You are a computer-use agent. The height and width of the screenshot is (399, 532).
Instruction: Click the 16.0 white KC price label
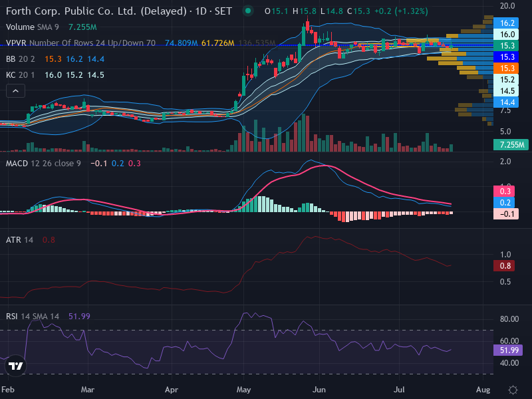(506, 35)
